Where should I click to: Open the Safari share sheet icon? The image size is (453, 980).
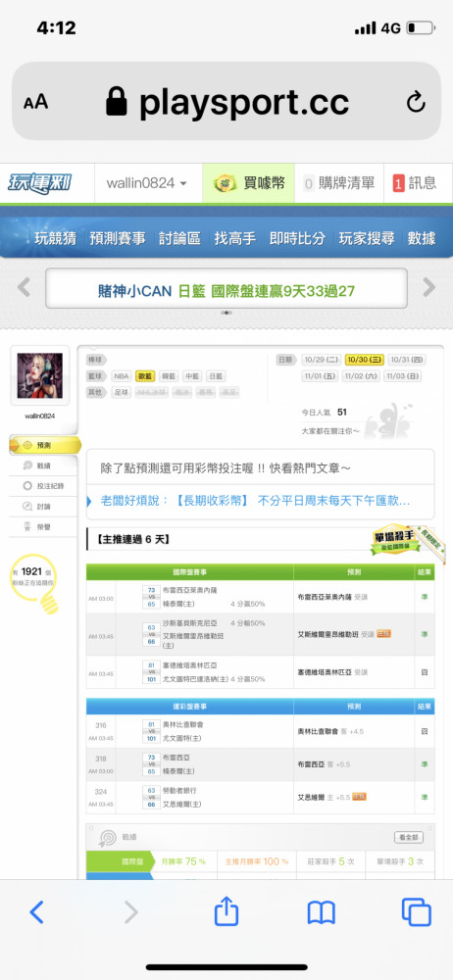point(226,911)
